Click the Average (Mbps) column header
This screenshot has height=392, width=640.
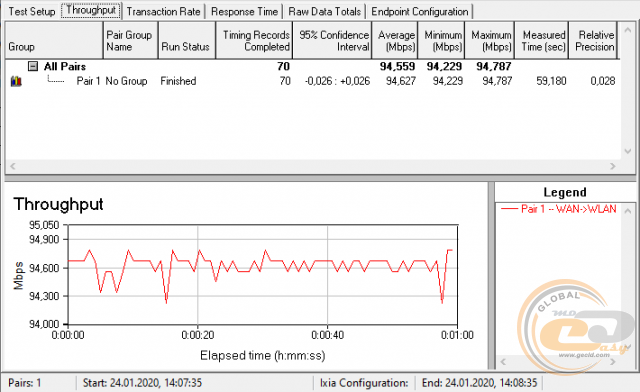tap(395, 40)
